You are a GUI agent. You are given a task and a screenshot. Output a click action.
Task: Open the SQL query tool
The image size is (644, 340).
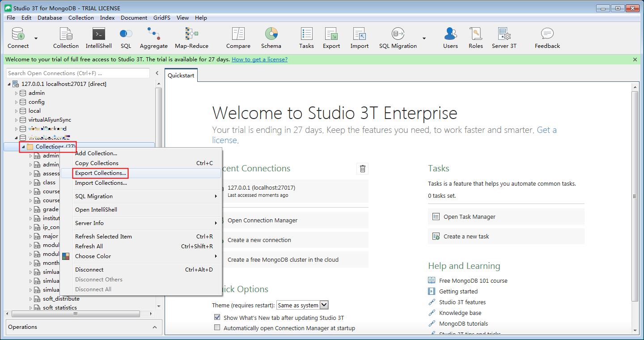126,34
